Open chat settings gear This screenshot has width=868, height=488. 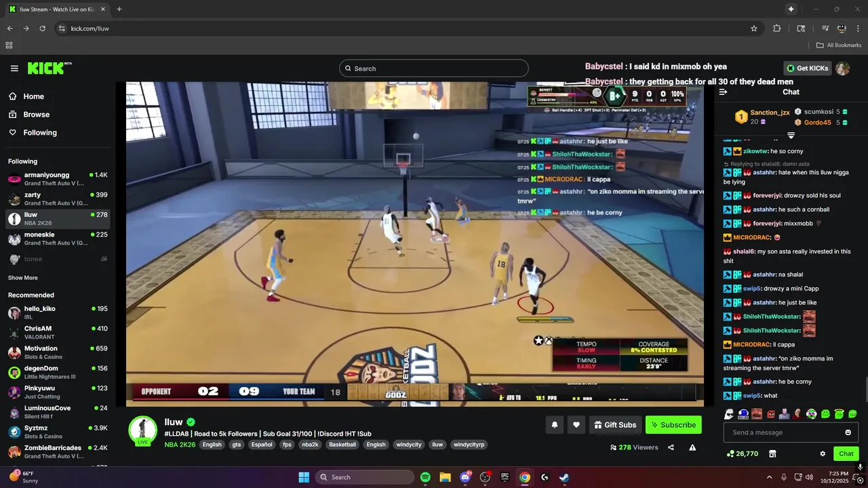[x=823, y=453]
